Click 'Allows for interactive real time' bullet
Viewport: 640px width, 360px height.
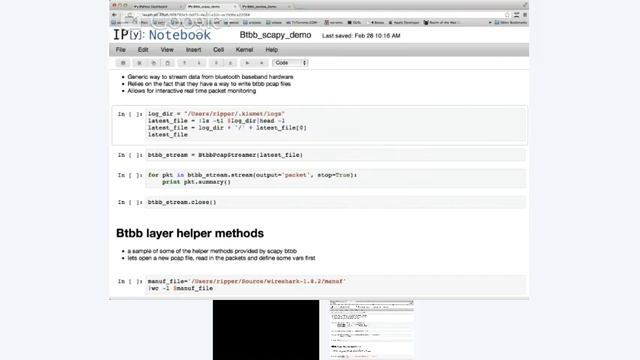pos(191,91)
